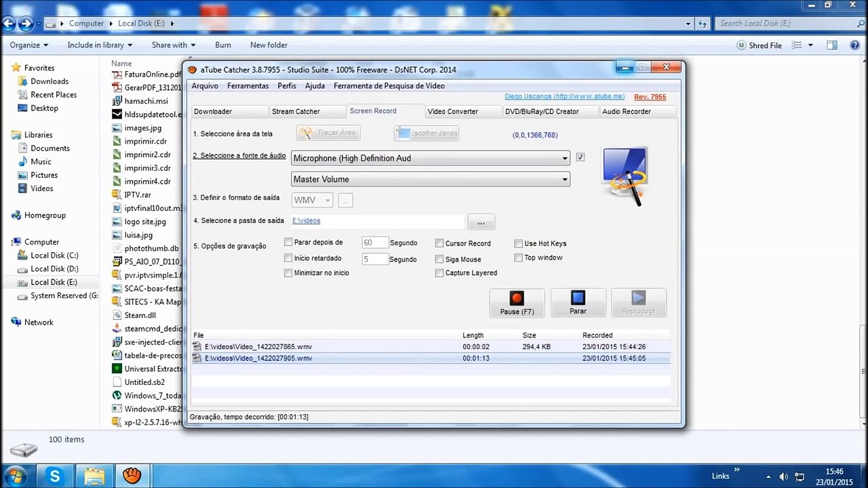This screenshot has width=868, height=488.
Task: Open the WMV output format dropdown
Action: tap(313, 201)
